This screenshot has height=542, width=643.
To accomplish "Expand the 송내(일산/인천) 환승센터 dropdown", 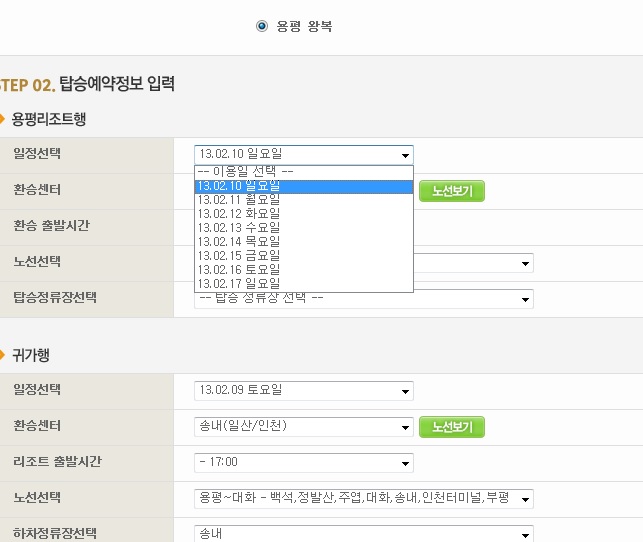I will (303, 427).
